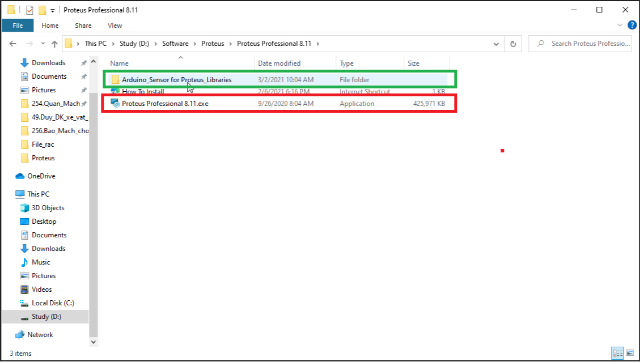The height and width of the screenshot is (362, 640).
Task: Click the navigation pane scroll down arrow
Action: [x=93, y=342]
